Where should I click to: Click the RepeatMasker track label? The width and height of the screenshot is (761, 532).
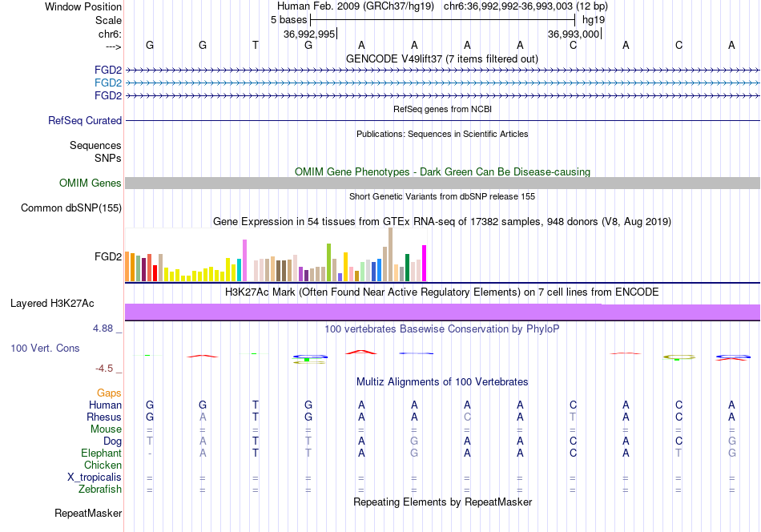tap(88, 513)
